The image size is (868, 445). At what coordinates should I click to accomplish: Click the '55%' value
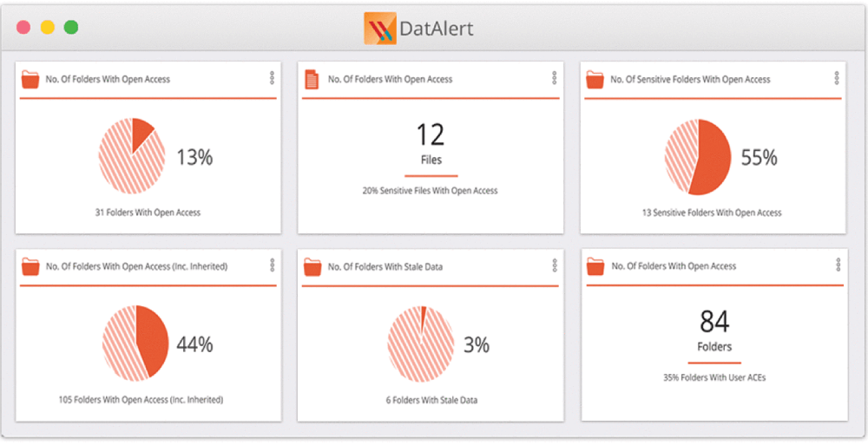pyautogui.click(x=759, y=157)
